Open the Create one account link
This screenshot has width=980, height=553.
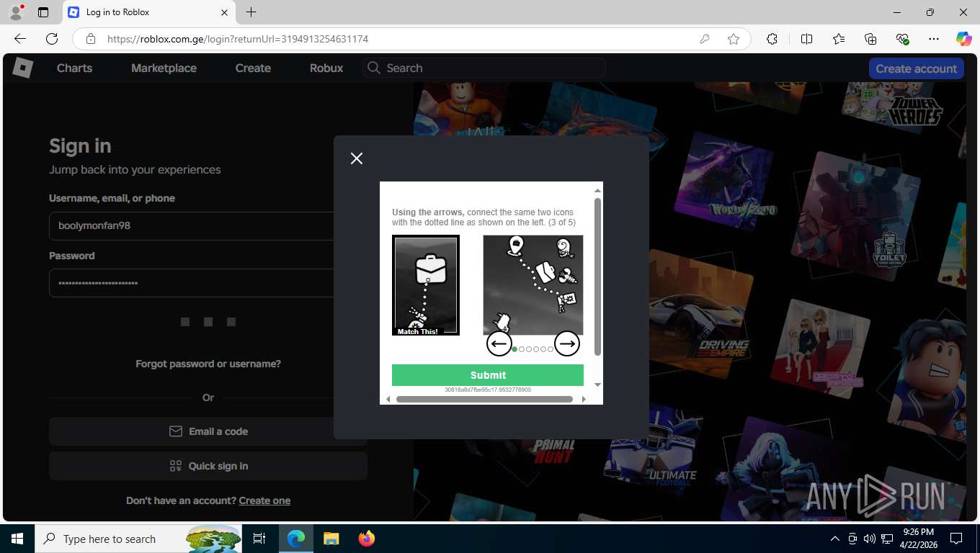click(264, 500)
